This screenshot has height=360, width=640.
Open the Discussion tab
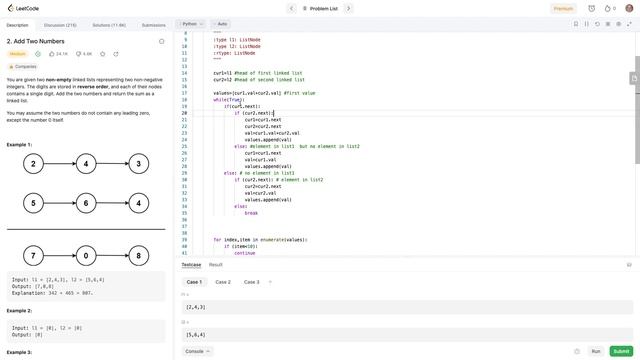click(60, 25)
